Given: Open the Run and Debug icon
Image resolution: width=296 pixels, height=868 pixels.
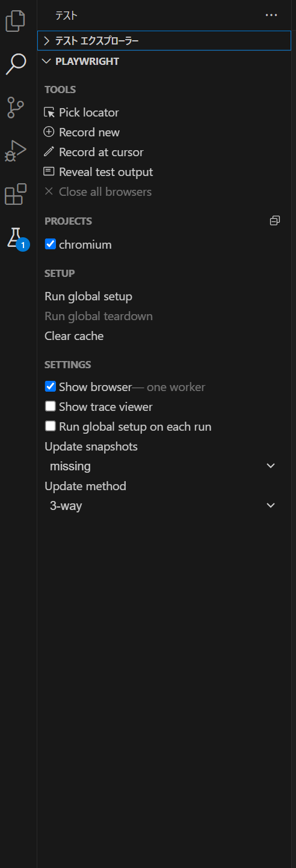Looking at the screenshot, I should click(16, 151).
